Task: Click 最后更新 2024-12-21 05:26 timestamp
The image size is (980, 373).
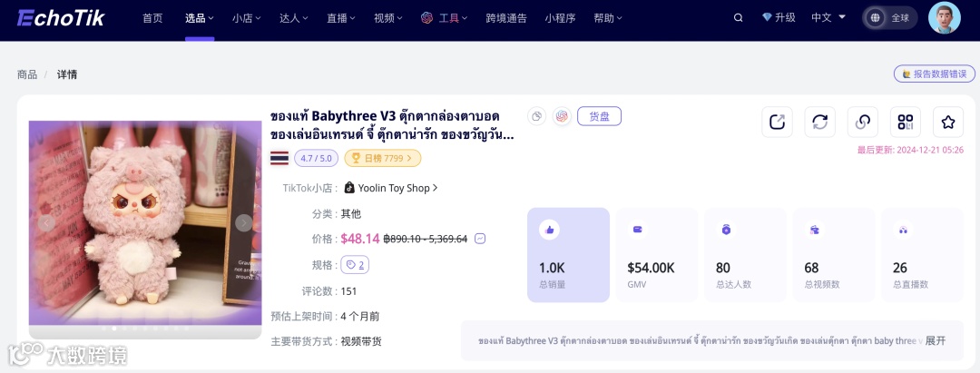Action: pyautogui.click(x=910, y=150)
